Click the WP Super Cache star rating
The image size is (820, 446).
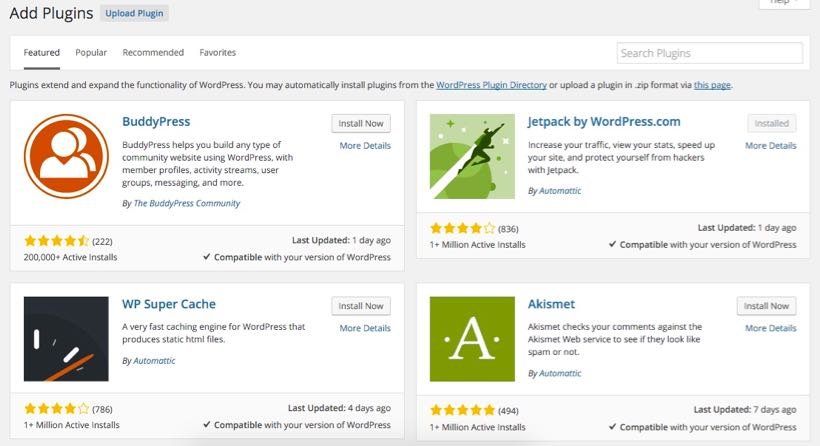(x=56, y=409)
